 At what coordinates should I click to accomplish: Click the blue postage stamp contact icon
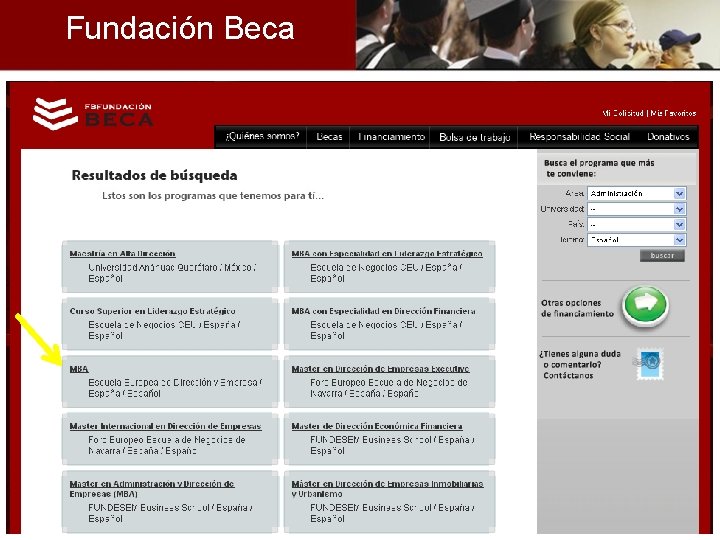(x=649, y=364)
